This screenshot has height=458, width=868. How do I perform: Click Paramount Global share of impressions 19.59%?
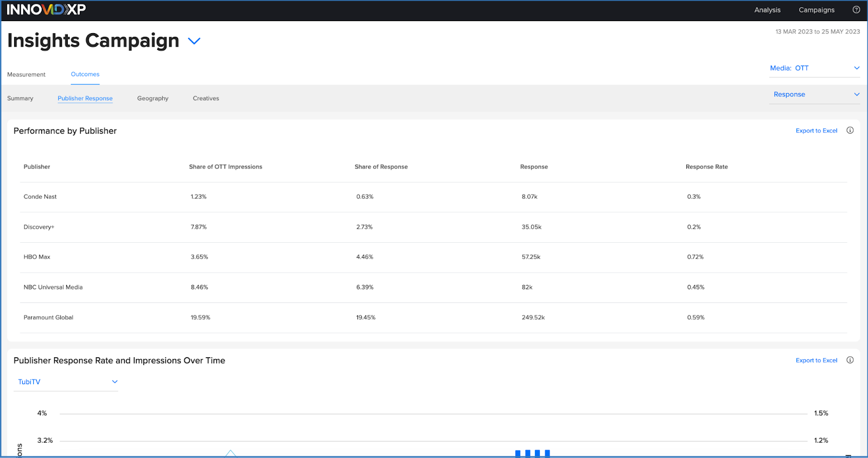[200, 318]
